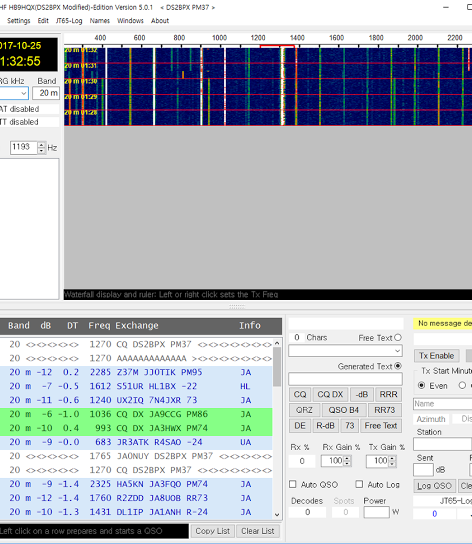Open the JT65-Log menu
Viewport: 472px width, 544px height.
coord(69,21)
